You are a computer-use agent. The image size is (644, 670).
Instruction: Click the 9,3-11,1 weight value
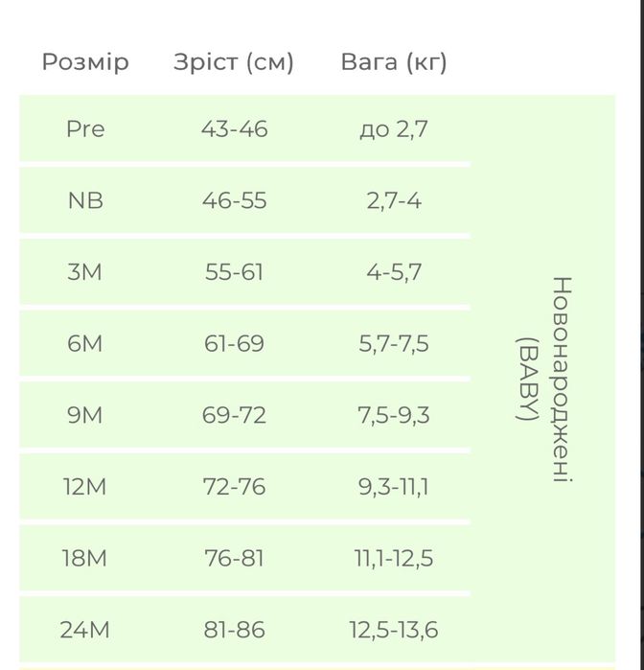click(x=394, y=487)
